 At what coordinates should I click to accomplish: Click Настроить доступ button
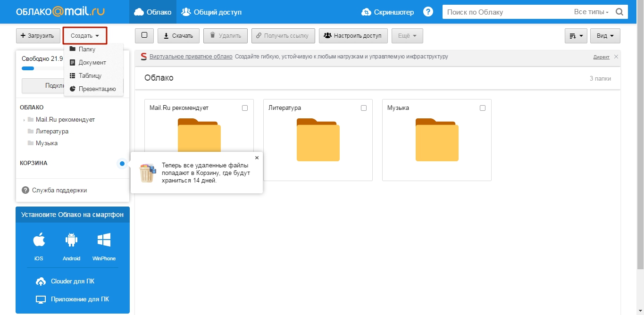(x=353, y=36)
